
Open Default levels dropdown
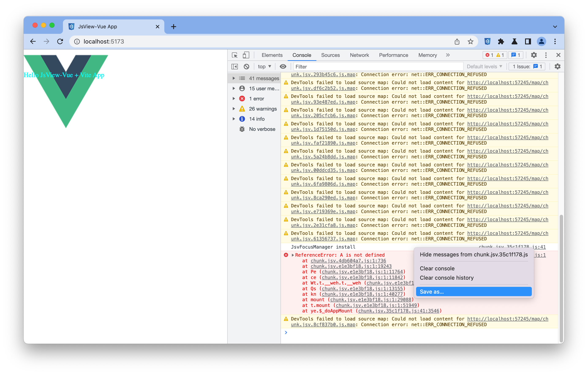click(x=484, y=67)
